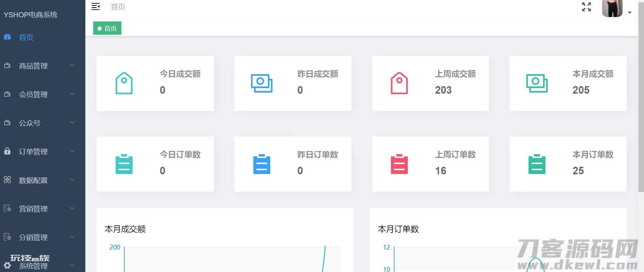Click the 营销管理 sidebar icon

point(7,208)
